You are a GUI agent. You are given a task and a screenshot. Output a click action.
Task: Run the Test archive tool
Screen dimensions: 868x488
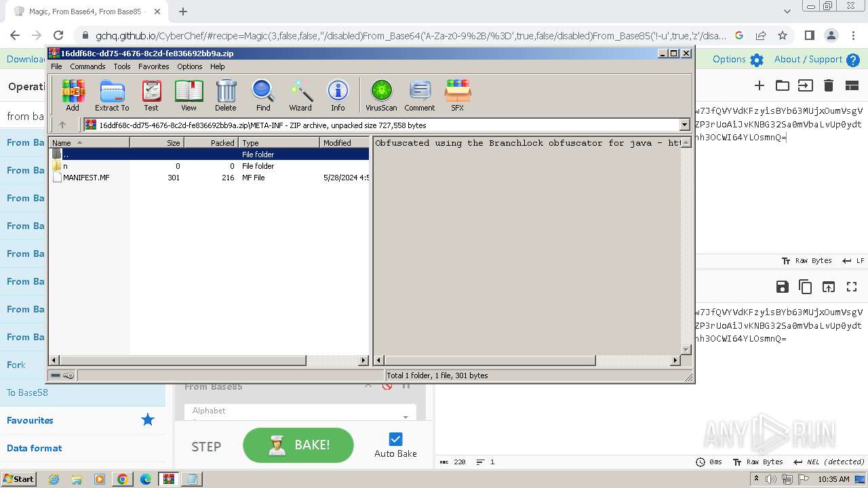151,95
